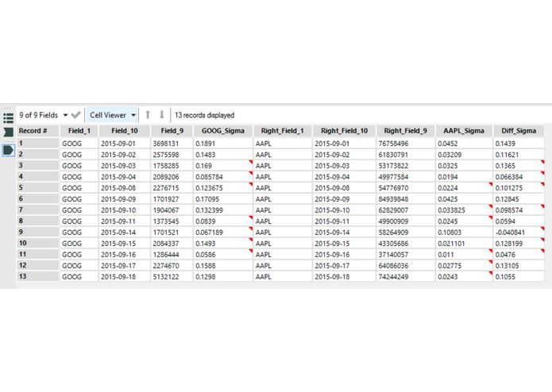This screenshot has width=552, height=392.
Task: Select the cell value 84939848
Action: 405,199
